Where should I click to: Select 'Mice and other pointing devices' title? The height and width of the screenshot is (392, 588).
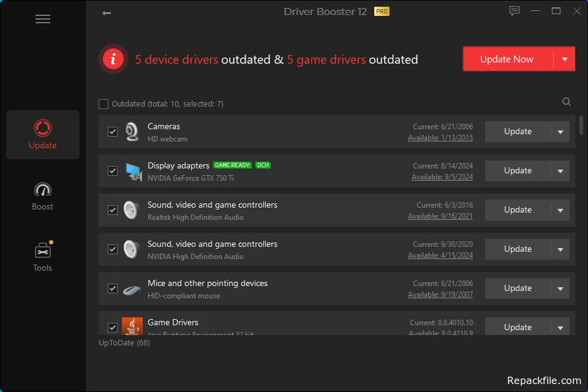point(208,283)
